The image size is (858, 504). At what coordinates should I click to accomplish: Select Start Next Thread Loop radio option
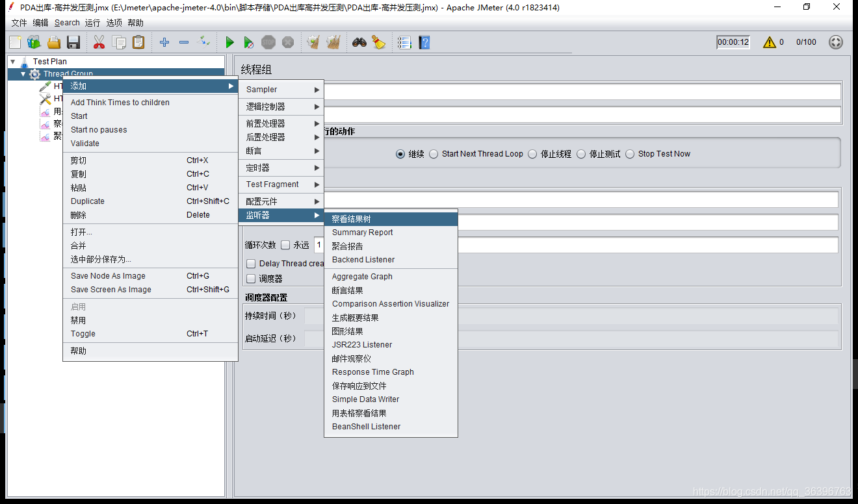point(434,154)
